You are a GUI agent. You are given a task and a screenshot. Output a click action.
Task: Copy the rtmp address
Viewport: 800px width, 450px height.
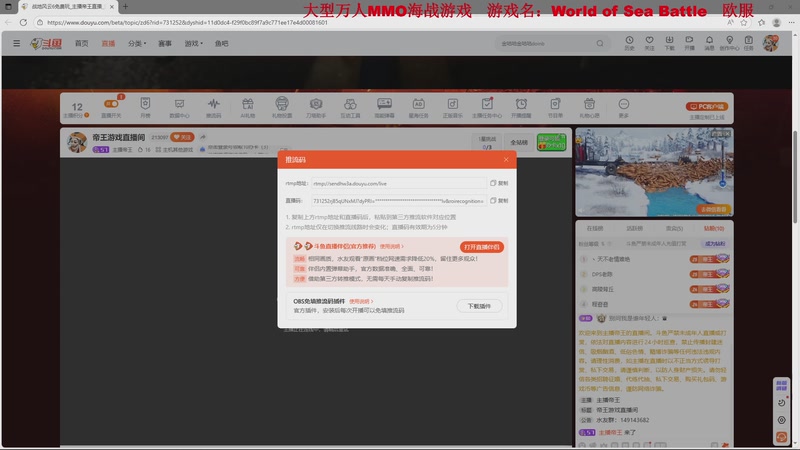(x=499, y=183)
